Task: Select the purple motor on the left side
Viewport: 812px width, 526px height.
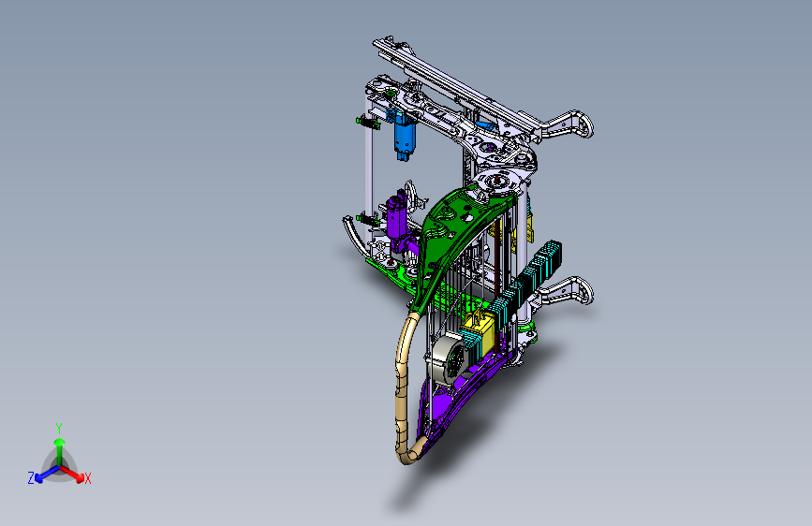Action: tap(397, 222)
